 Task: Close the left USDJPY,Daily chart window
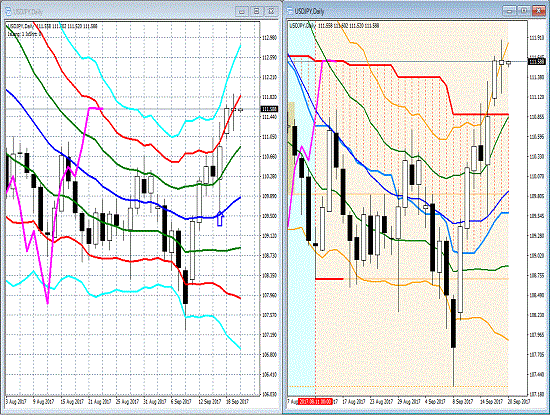coord(271,11)
